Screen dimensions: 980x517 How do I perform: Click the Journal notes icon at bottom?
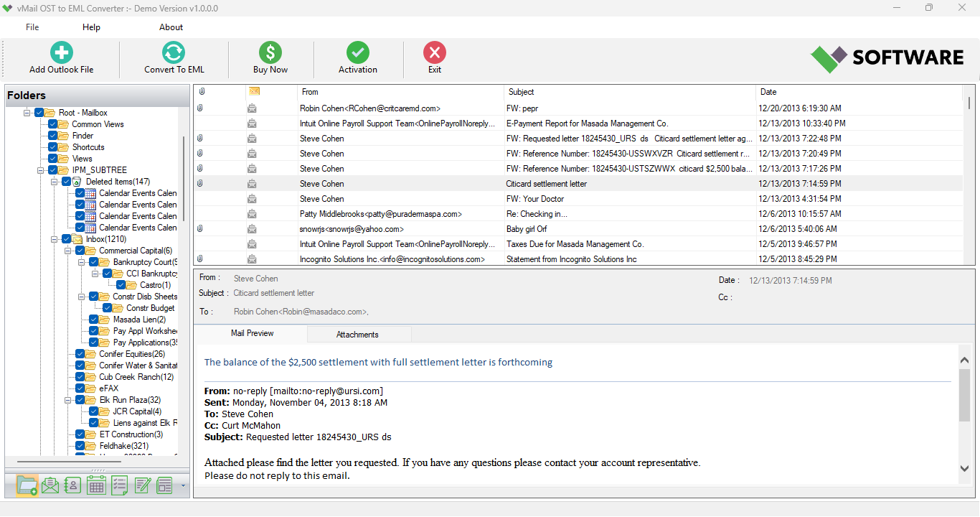(142, 485)
